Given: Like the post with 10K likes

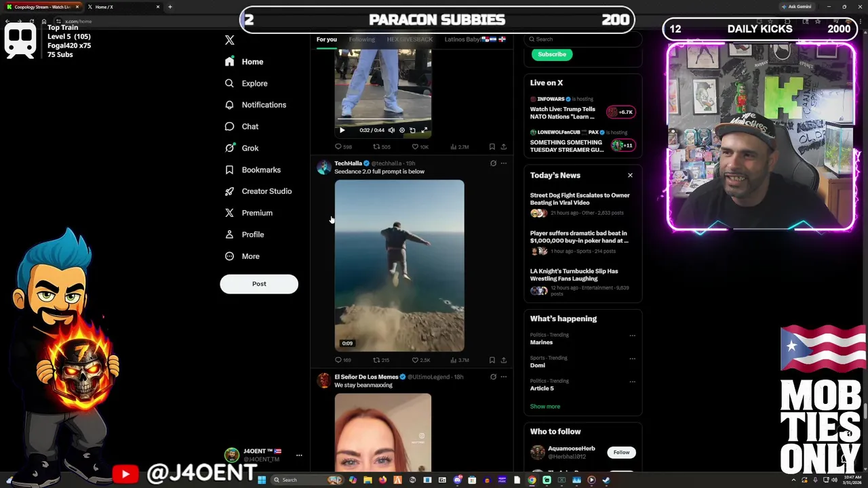Looking at the screenshot, I should click(x=420, y=146).
